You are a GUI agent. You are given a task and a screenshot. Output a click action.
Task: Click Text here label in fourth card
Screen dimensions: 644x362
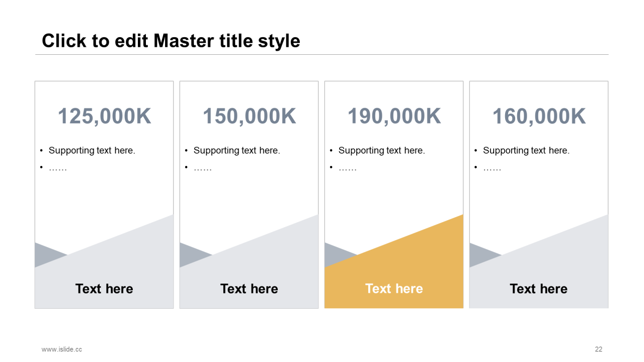[539, 289]
